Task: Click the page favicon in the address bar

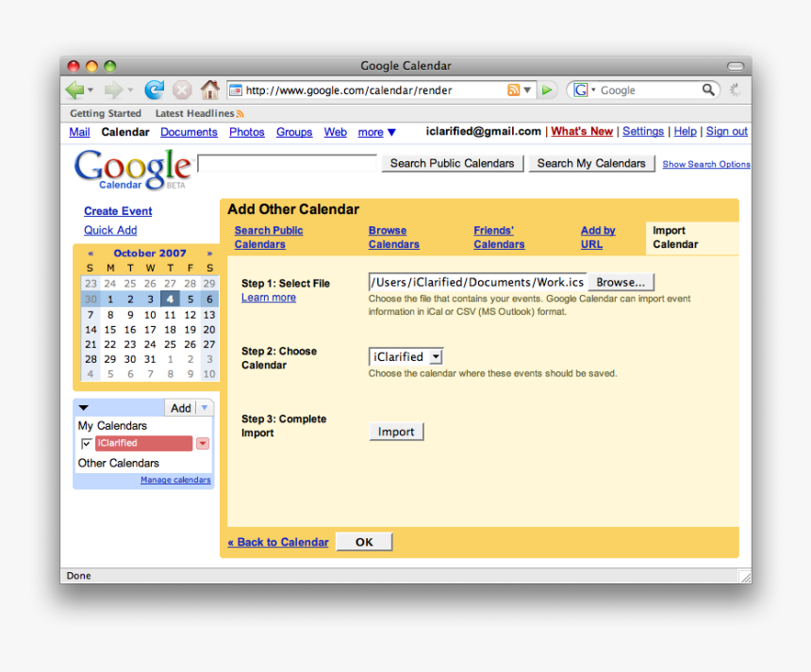Action: tap(236, 90)
